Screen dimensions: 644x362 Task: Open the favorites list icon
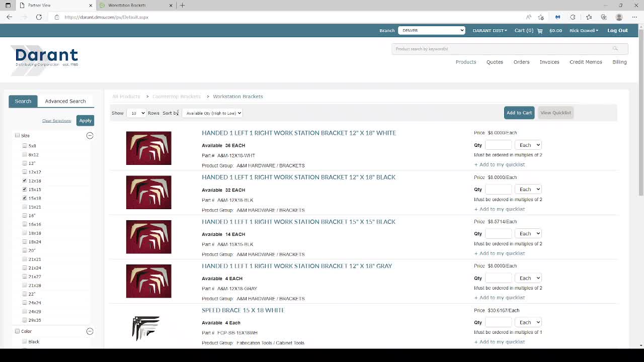coord(589,17)
